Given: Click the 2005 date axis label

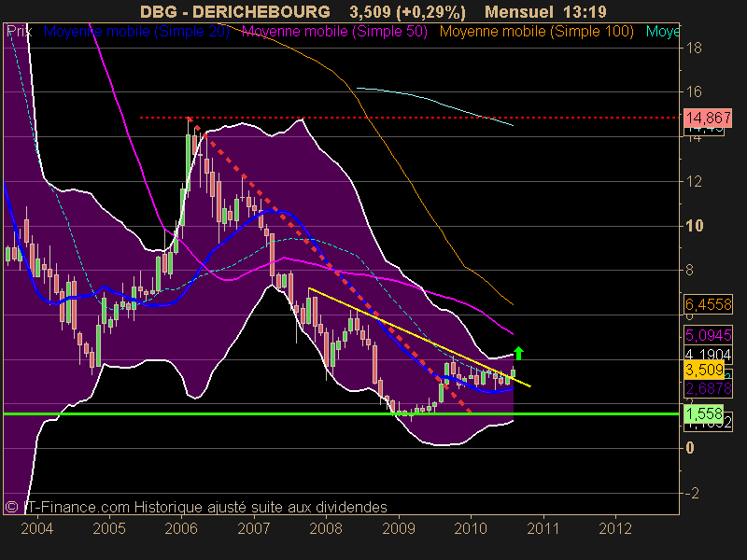Looking at the screenshot, I should click(109, 528).
